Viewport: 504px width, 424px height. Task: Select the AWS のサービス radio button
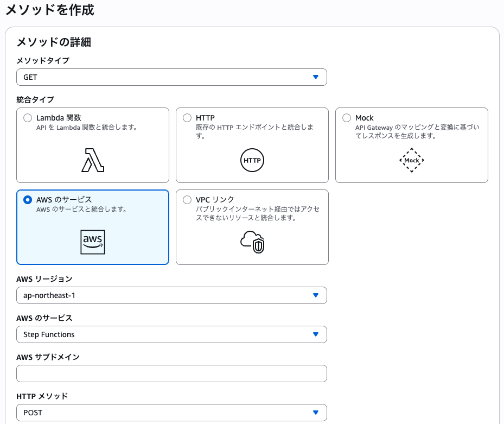[x=28, y=200]
